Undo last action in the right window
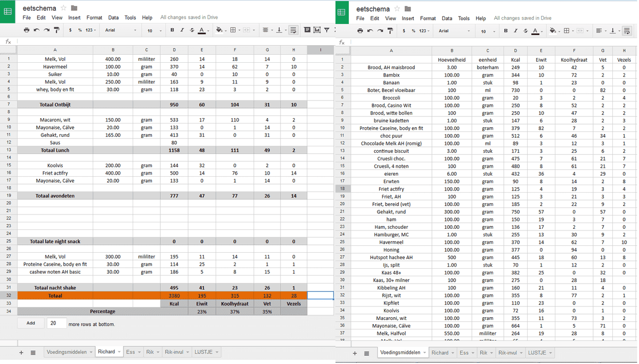639x364 pixels. click(370, 31)
